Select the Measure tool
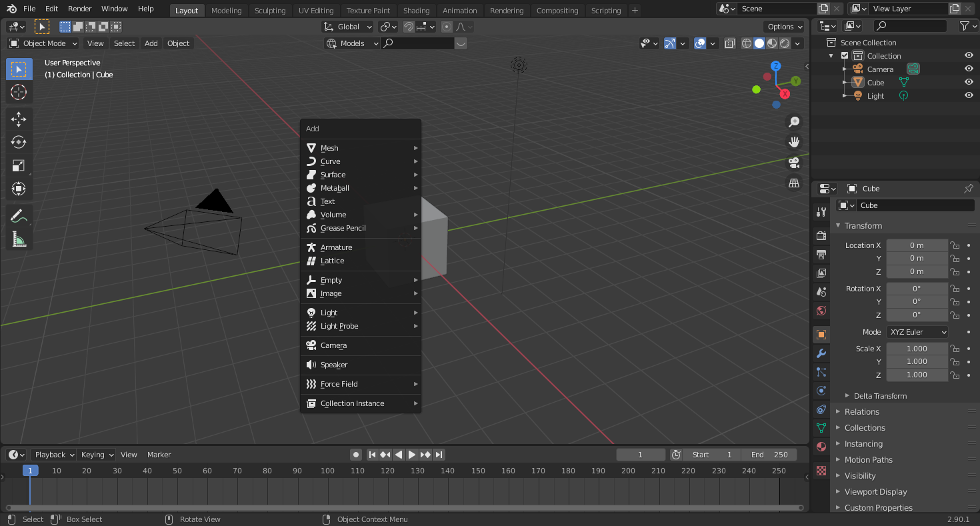This screenshot has height=526, width=980. click(x=19, y=239)
